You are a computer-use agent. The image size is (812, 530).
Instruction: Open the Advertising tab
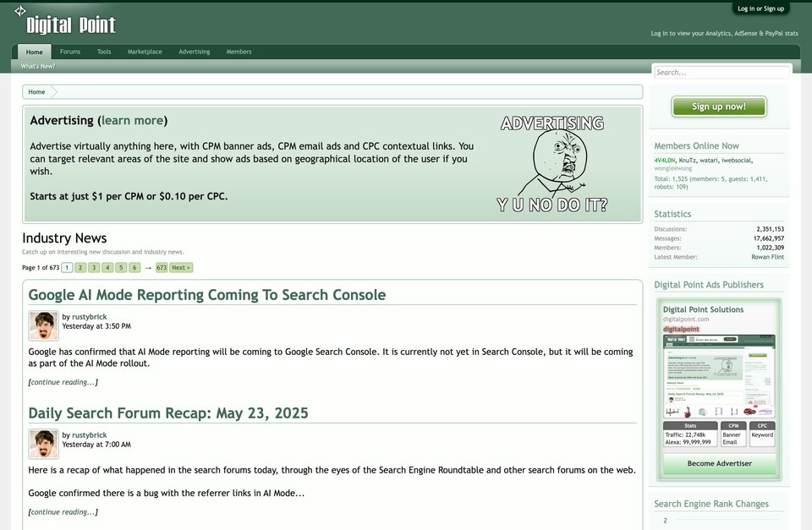[195, 52]
